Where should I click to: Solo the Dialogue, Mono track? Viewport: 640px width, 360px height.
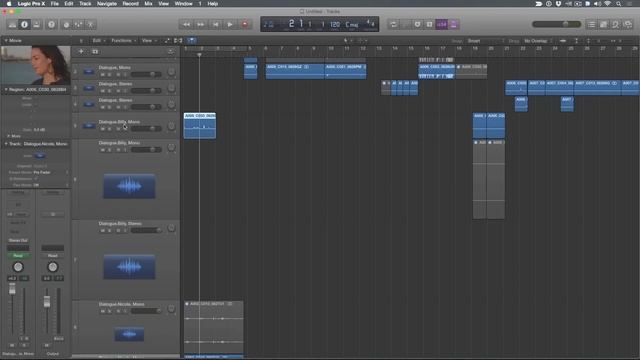110,74
